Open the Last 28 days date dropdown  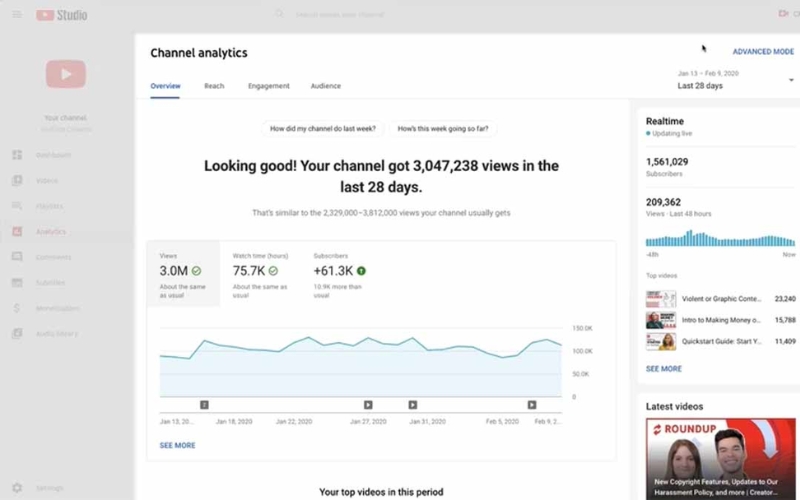(x=735, y=80)
